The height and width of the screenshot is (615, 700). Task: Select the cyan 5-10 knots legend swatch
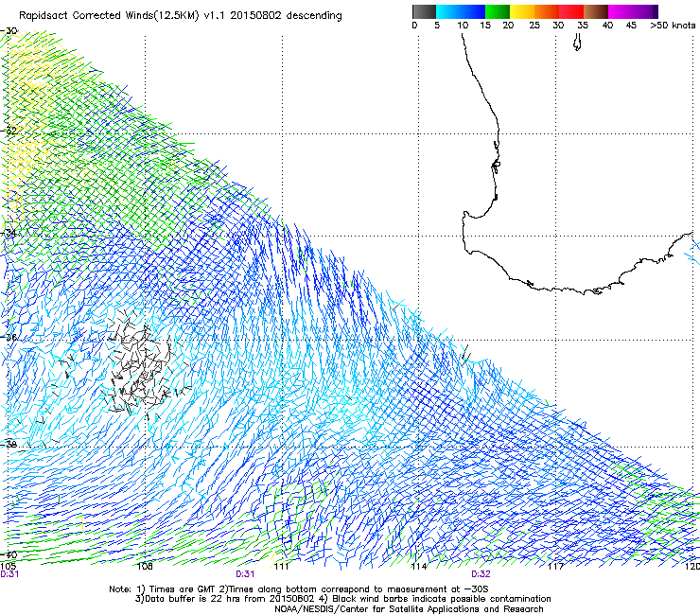[447, 11]
